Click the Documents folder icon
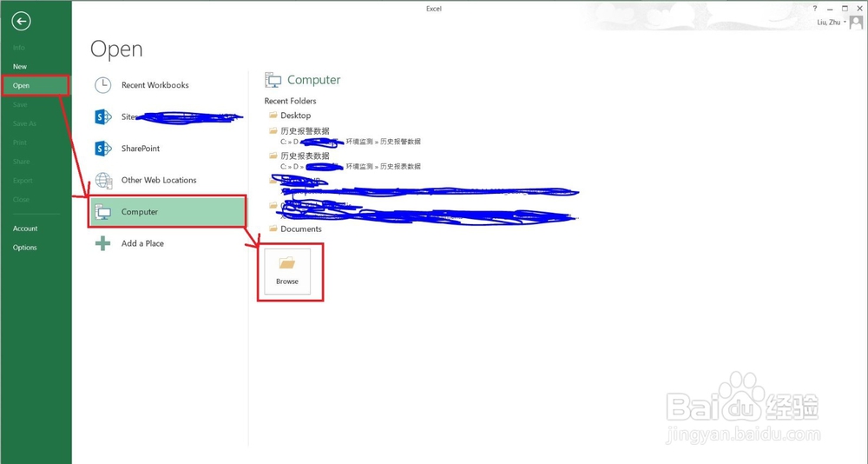 273,229
